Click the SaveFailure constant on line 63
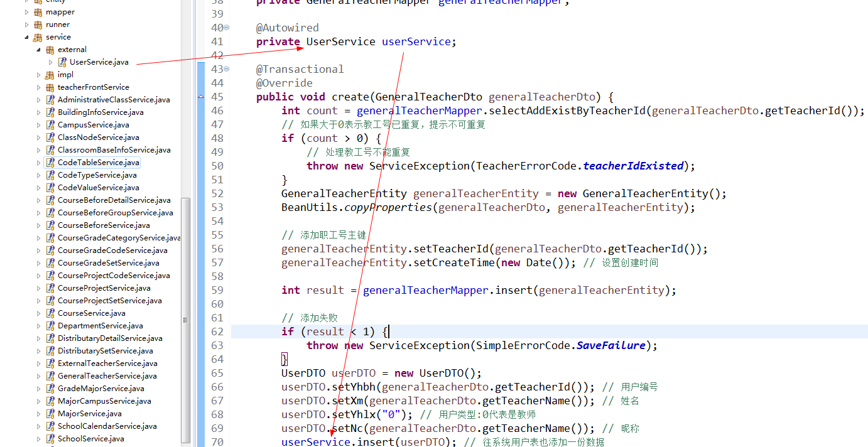Screen dimensions: 868x447 (x=611, y=345)
